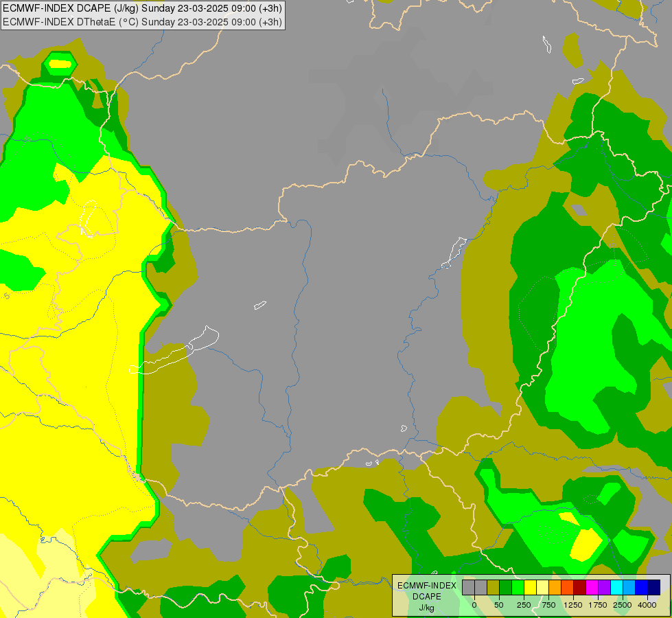This screenshot has height=618, width=672.
Task: Click the legend scale value 2500
Action: click(623, 605)
